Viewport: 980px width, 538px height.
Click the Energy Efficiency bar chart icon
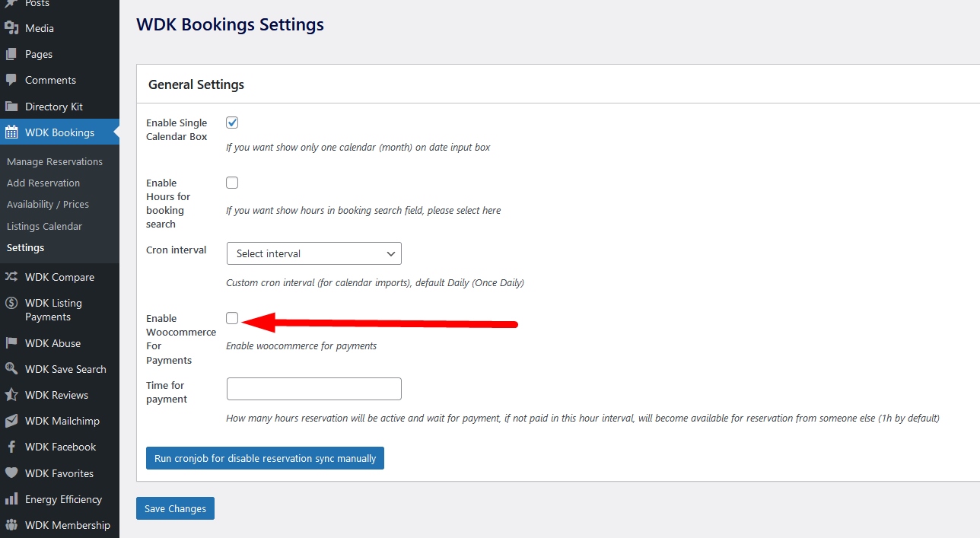pyautogui.click(x=11, y=499)
